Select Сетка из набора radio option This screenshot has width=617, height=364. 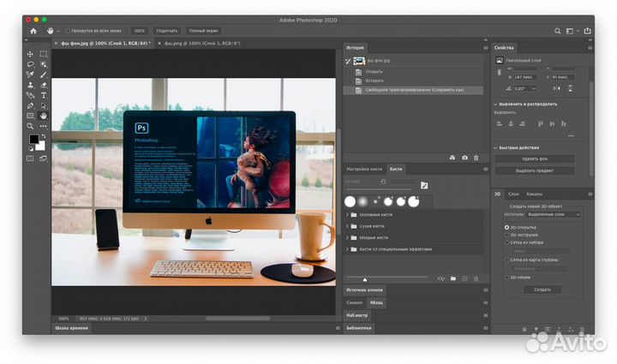(506, 242)
